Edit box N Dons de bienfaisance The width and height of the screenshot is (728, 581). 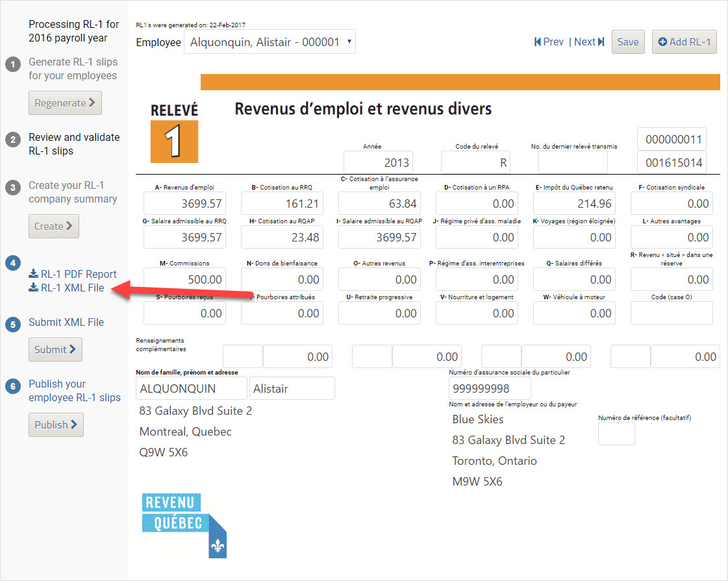(x=282, y=279)
